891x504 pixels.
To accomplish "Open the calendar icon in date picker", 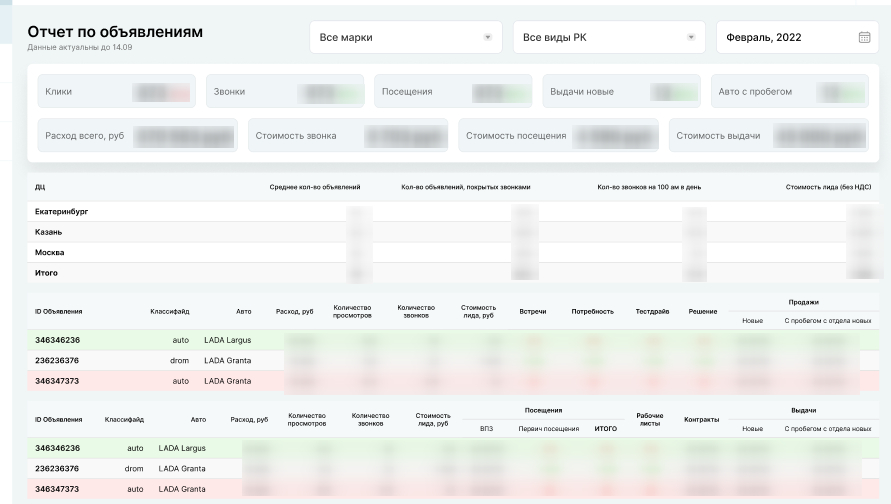I will click(x=864, y=38).
